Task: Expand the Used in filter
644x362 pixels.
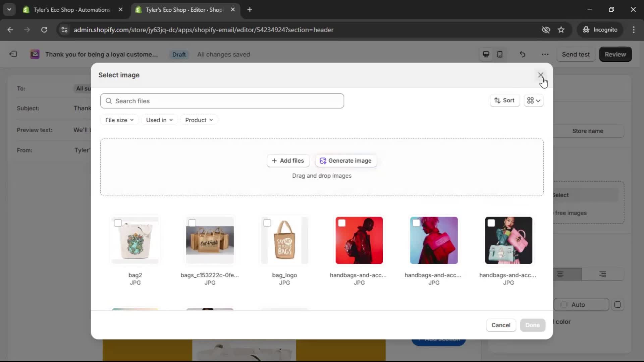Action: [x=159, y=120]
